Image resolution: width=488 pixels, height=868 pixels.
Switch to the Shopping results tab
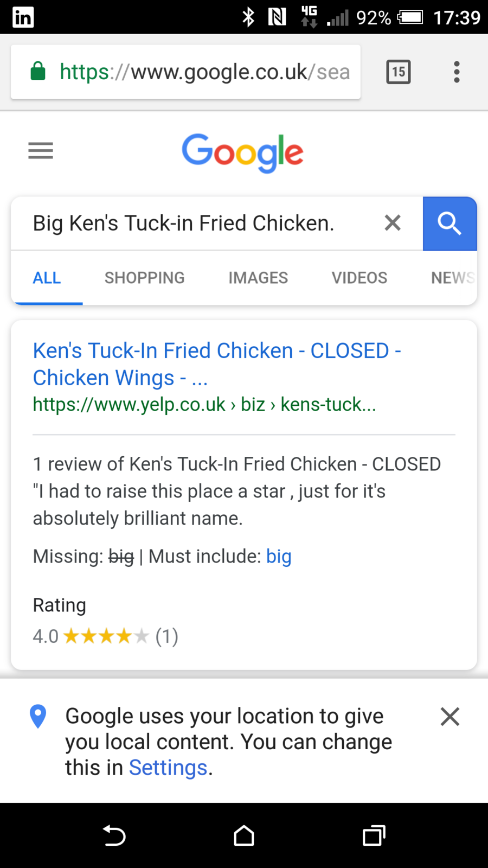(x=144, y=278)
